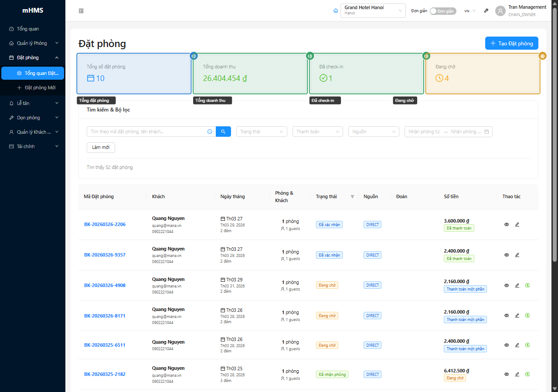Click the info icon in search field

210,132
